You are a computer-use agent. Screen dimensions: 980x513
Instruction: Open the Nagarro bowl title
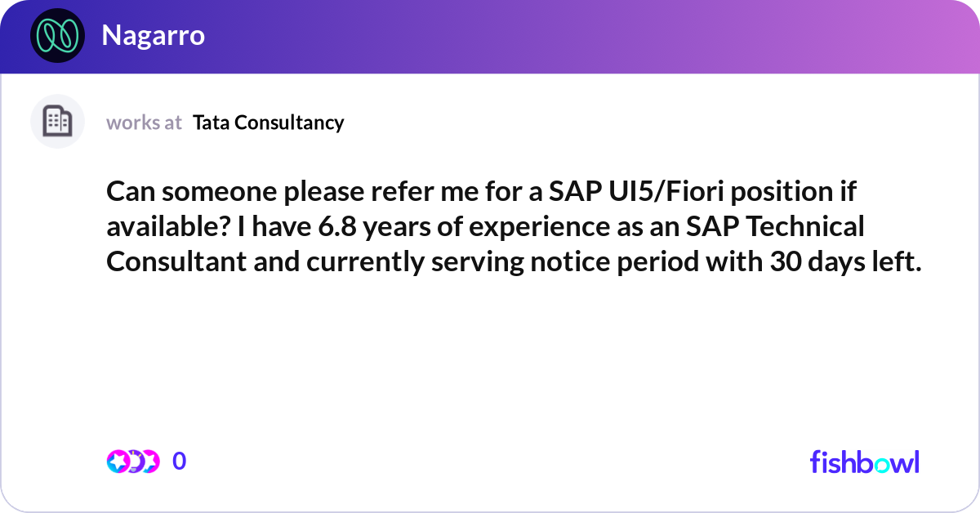[x=154, y=36]
